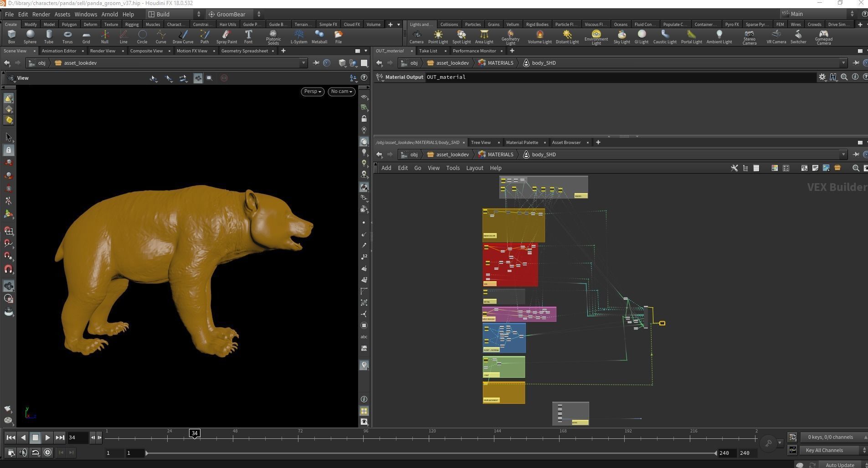
Task: Insert a Switcher from the shelf
Action: [798, 36]
